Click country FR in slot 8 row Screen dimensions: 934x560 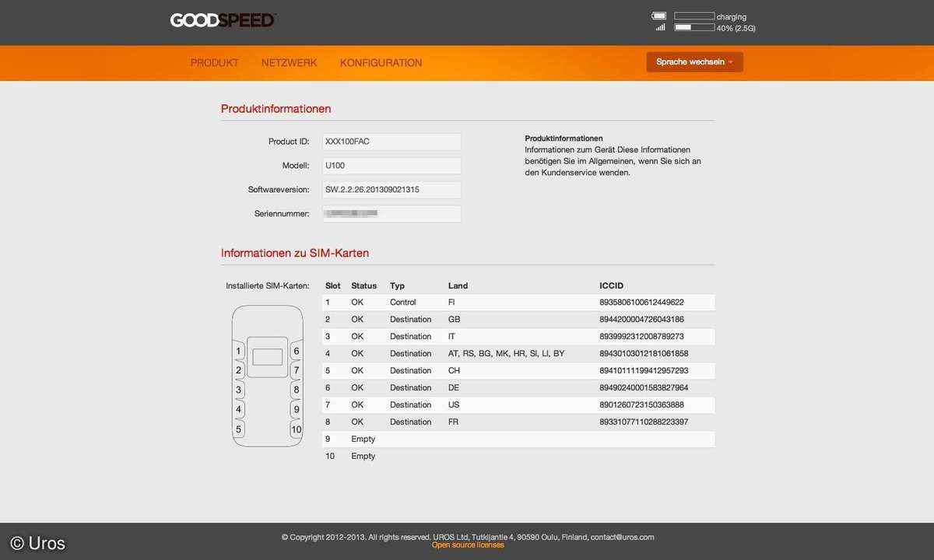click(455, 422)
